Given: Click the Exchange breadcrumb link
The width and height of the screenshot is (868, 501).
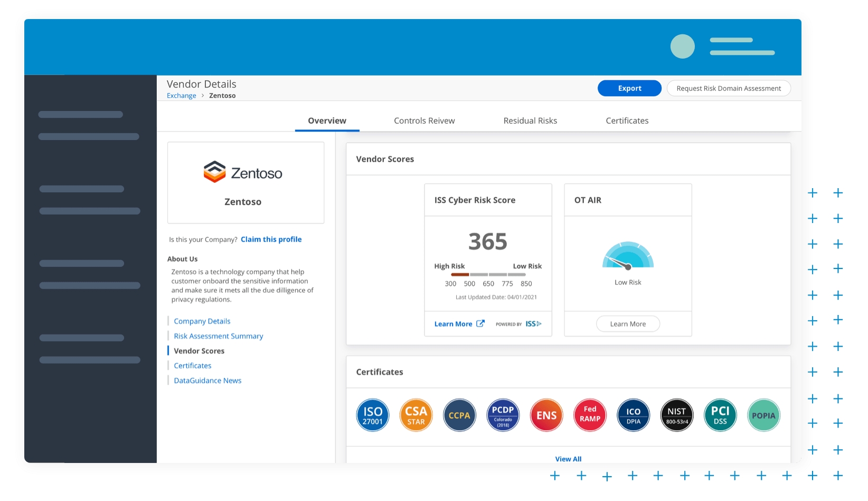Looking at the screenshot, I should (x=182, y=96).
